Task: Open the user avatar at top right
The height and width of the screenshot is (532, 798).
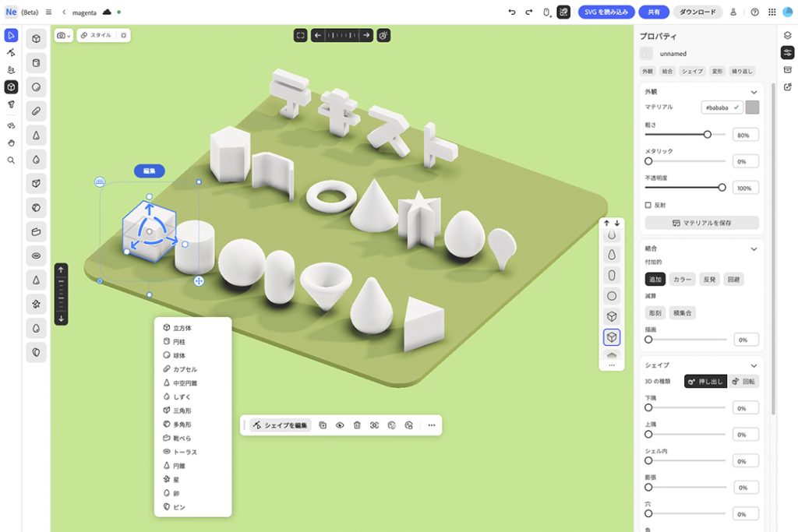Action: coord(789,12)
